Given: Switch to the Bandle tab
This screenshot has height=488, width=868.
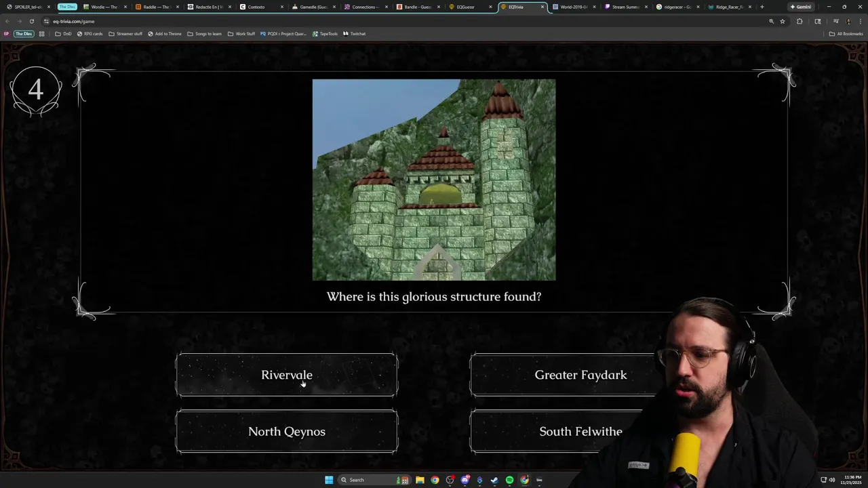Looking at the screenshot, I should [x=416, y=7].
